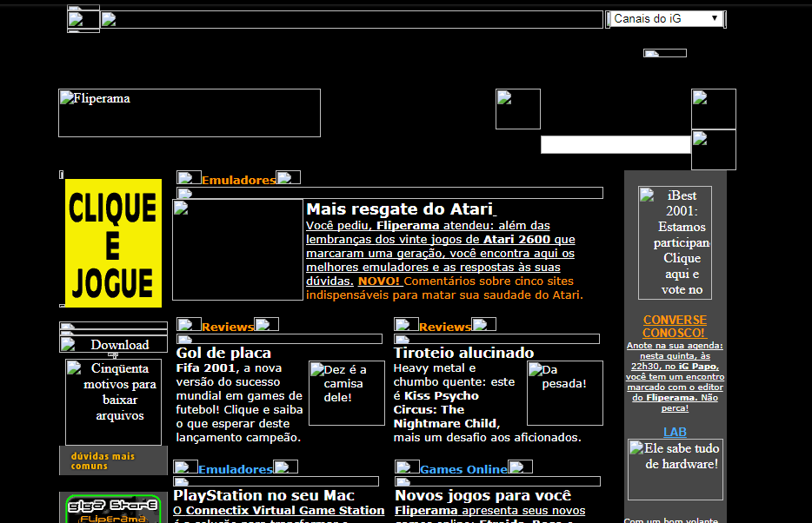The height and width of the screenshot is (523, 812).
Task: Open the Giga Share Fliperama banner
Action: point(113,509)
